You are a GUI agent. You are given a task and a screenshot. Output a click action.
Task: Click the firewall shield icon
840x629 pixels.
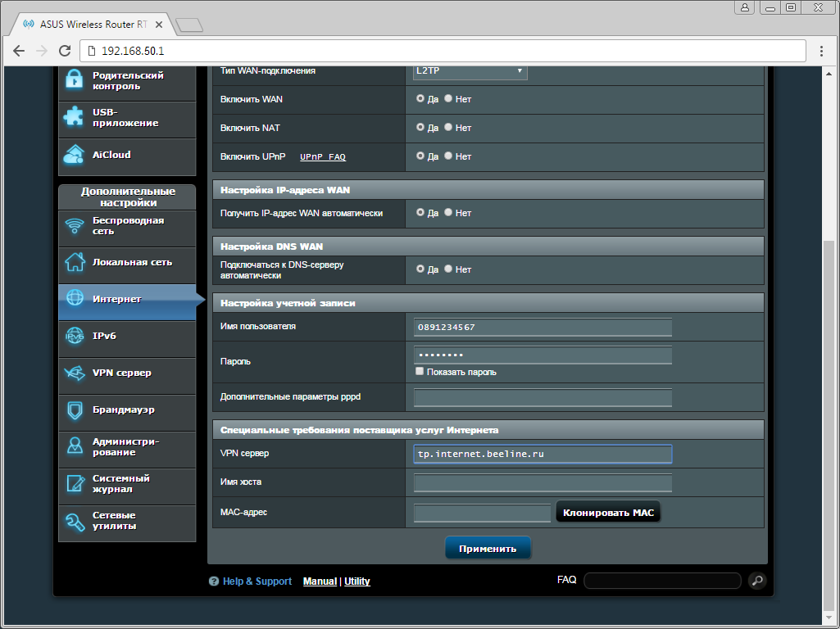pyautogui.click(x=75, y=410)
